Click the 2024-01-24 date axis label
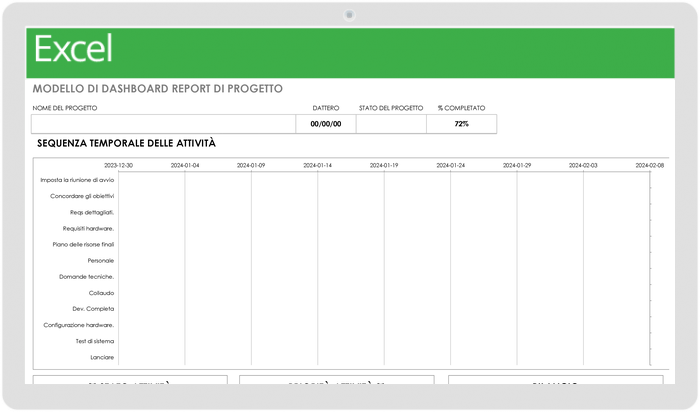Viewport: 700px width, 412px height. click(450, 165)
